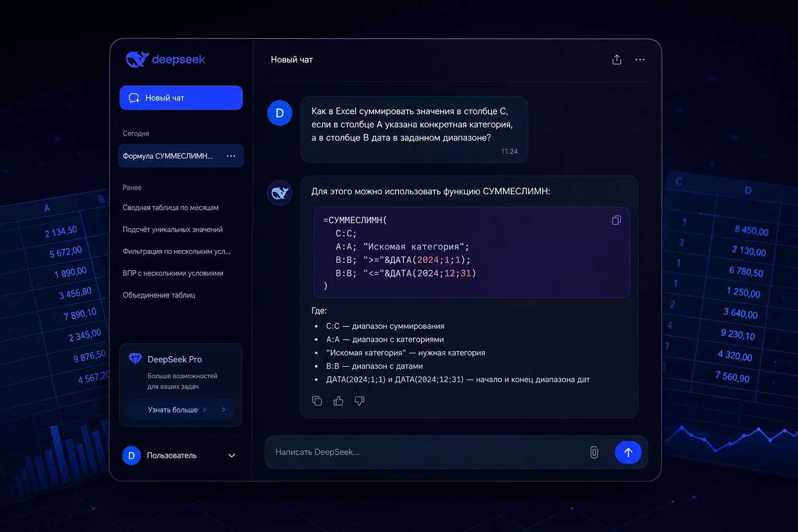Dislike the response with thumbs down
The image size is (798, 532).
(360, 401)
